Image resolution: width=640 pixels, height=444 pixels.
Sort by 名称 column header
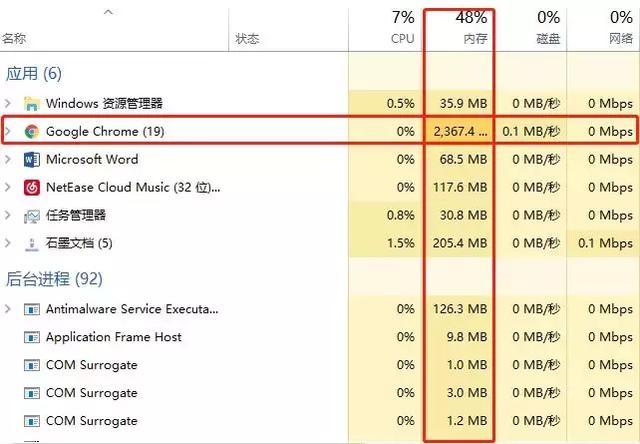click(14, 38)
